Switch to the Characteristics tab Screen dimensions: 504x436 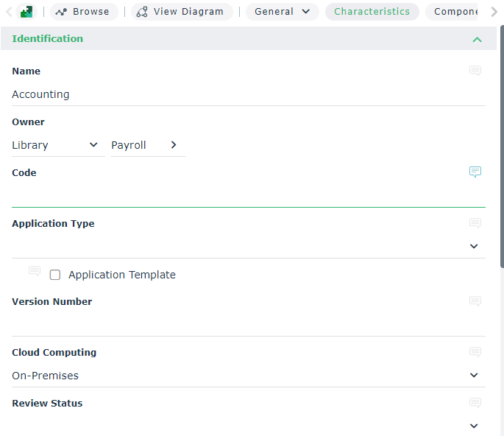point(372,12)
